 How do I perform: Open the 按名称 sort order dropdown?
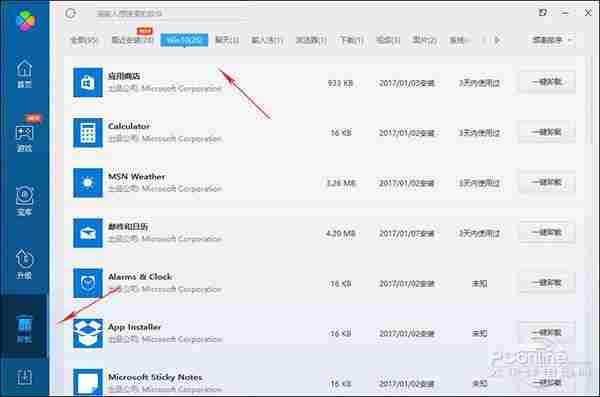tap(552, 39)
